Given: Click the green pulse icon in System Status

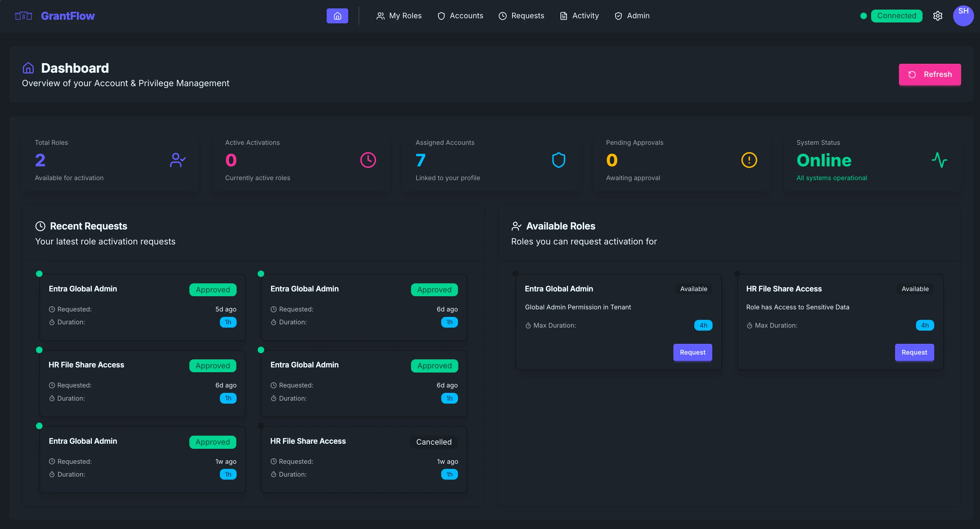Looking at the screenshot, I should click(939, 160).
